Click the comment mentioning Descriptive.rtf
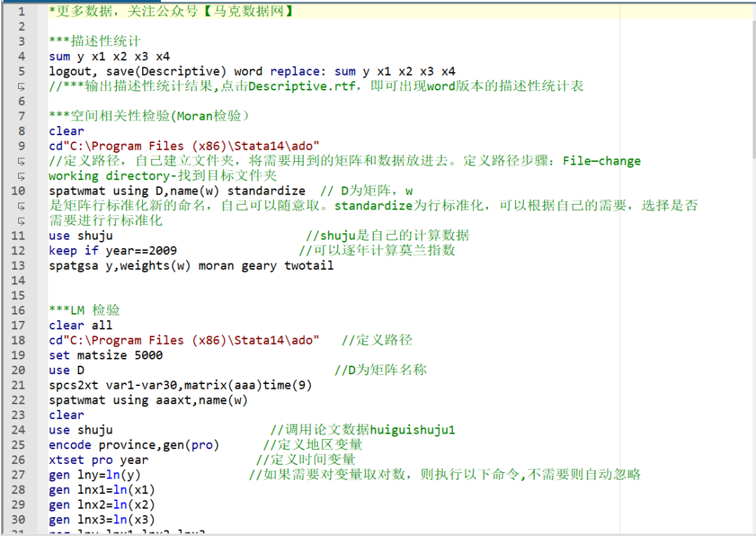756x536 pixels. pos(316,86)
